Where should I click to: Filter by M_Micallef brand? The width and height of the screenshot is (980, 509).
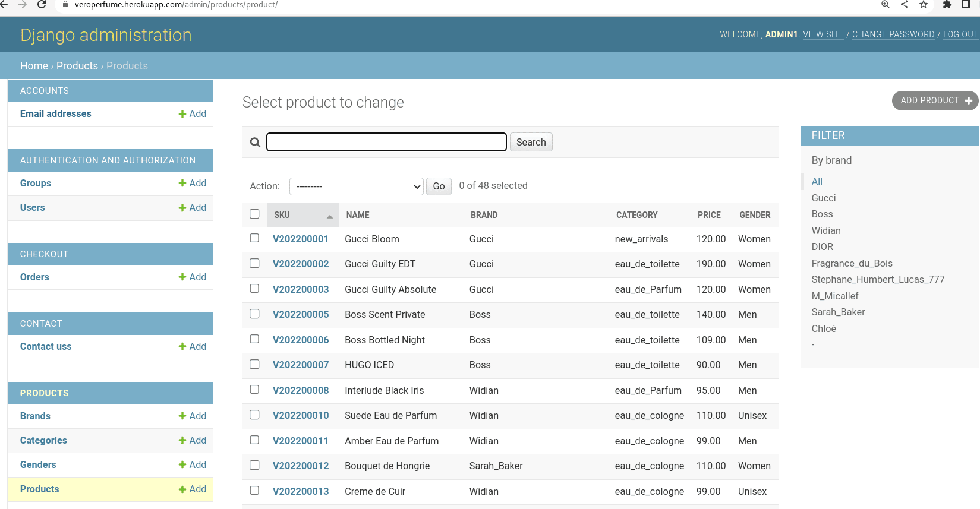[x=835, y=296]
